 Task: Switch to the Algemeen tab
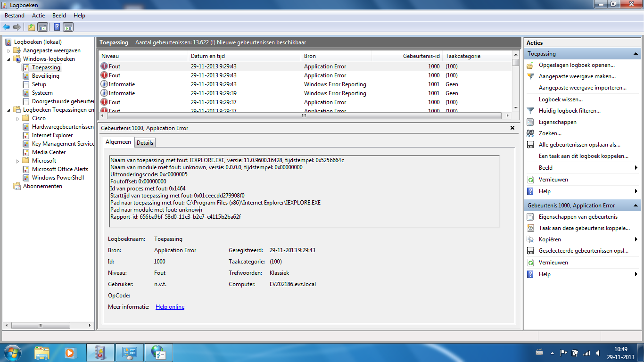[118, 142]
